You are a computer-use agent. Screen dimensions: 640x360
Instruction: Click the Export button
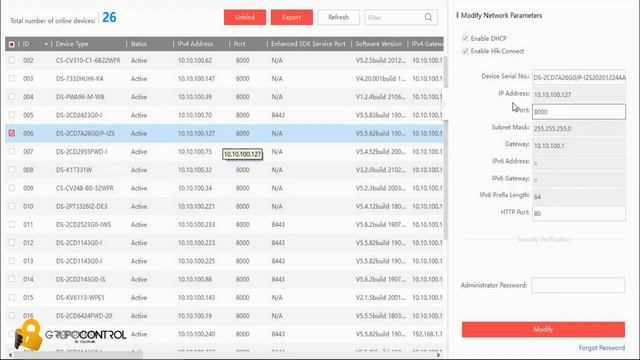pos(291,18)
